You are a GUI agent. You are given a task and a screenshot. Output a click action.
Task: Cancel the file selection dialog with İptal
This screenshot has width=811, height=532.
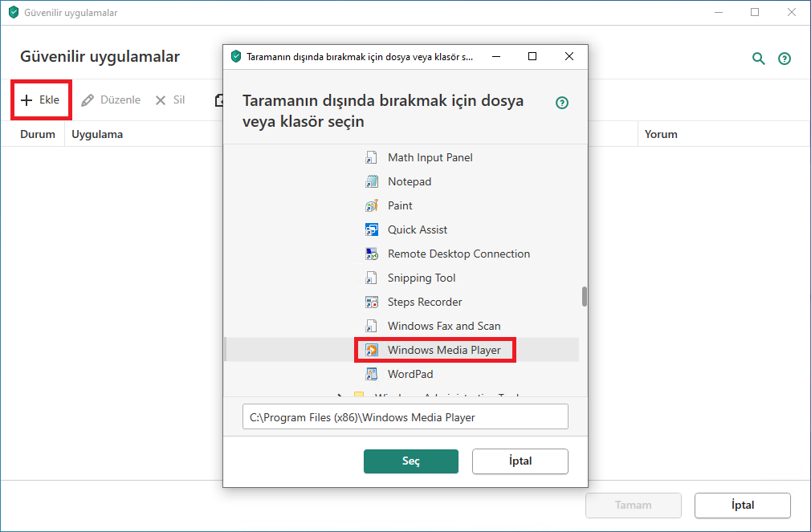tap(520, 461)
